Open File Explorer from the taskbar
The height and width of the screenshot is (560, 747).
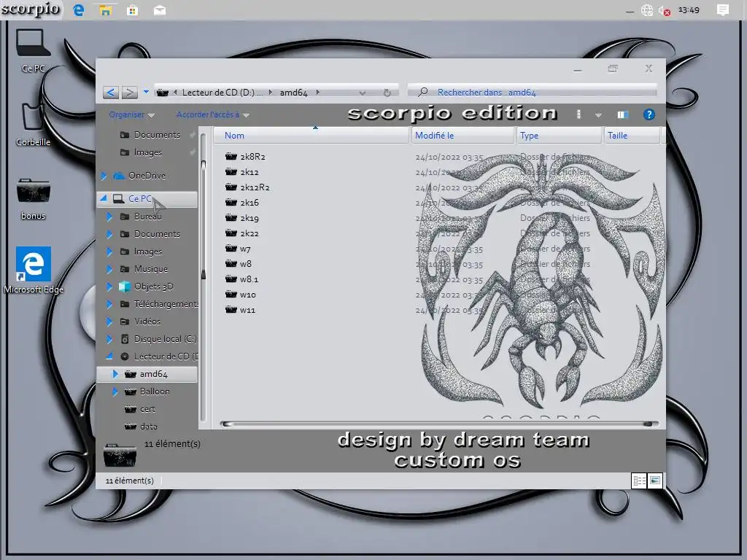(x=106, y=10)
